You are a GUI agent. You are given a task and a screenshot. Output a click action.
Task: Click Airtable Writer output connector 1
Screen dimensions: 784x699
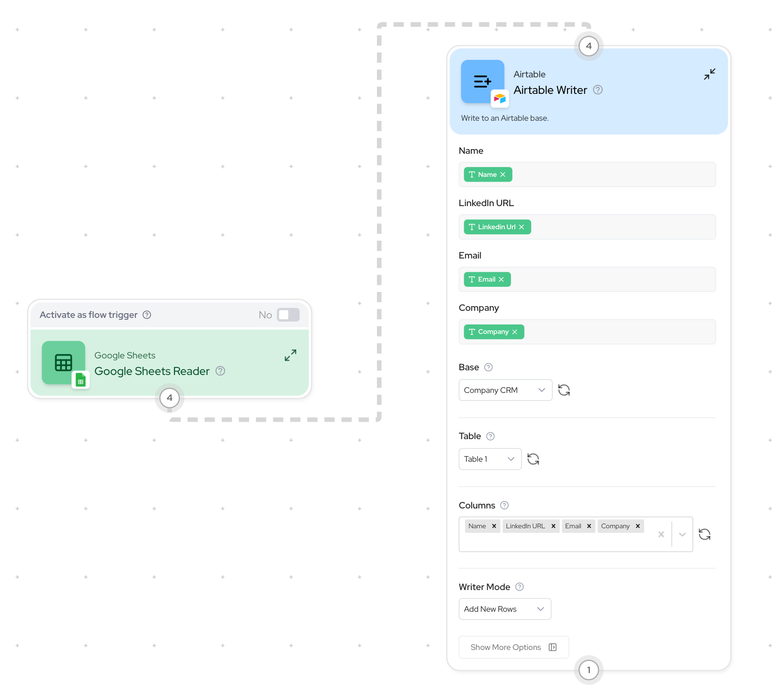click(589, 670)
